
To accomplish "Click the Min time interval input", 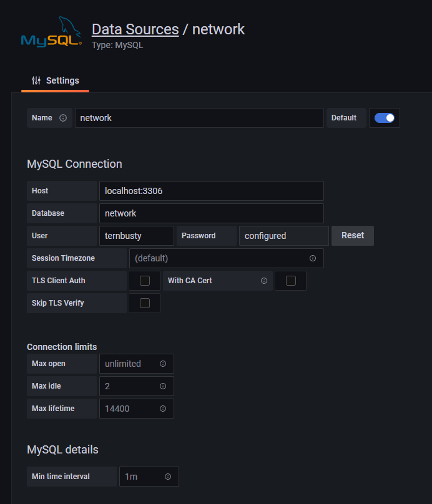I will tap(149, 477).
